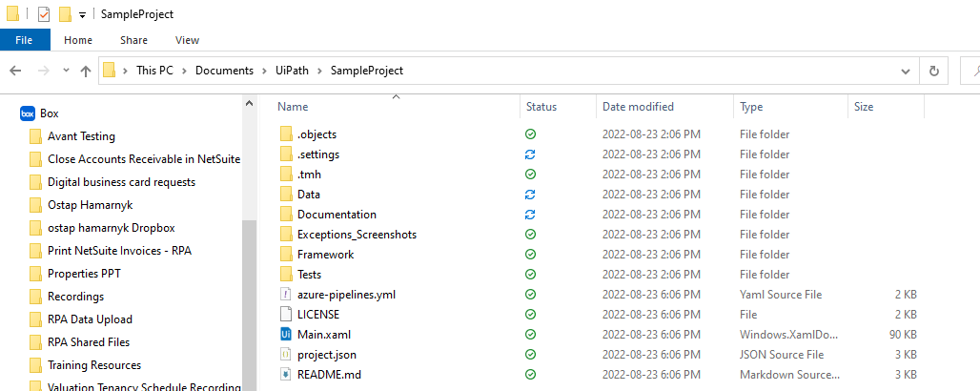The width and height of the screenshot is (980, 391).
Task: Expand the chevron after This PC in address bar
Action: click(x=184, y=71)
